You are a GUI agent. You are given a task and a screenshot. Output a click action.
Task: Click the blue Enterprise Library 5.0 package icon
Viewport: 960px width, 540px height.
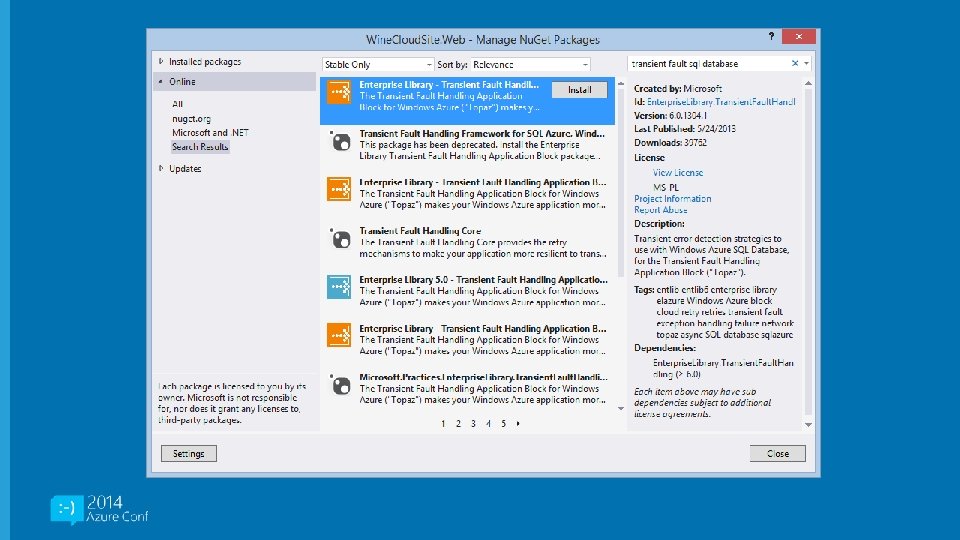tap(339, 287)
